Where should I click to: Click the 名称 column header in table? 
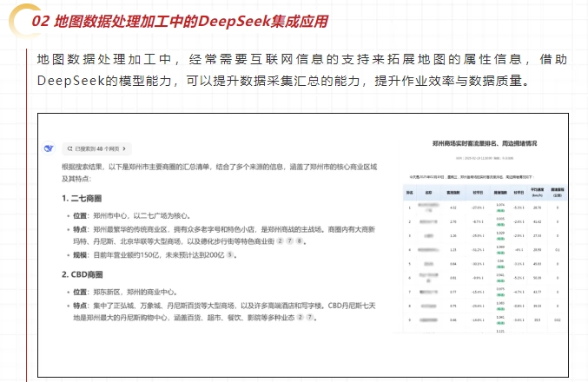[x=429, y=193]
